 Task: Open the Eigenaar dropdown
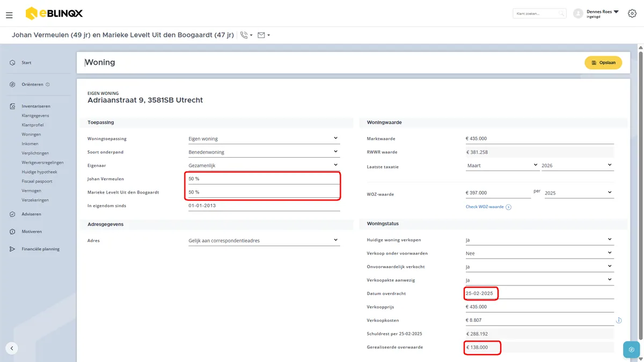tap(264, 165)
